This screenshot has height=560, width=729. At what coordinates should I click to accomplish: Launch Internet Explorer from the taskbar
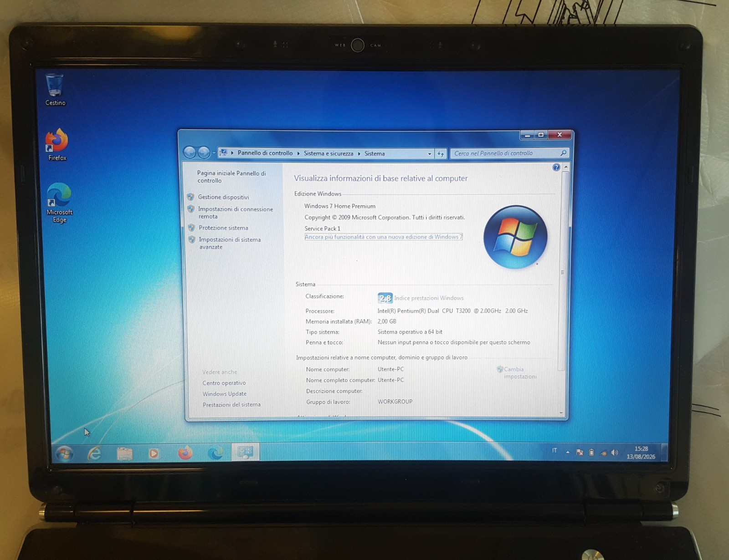[x=94, y=453]
